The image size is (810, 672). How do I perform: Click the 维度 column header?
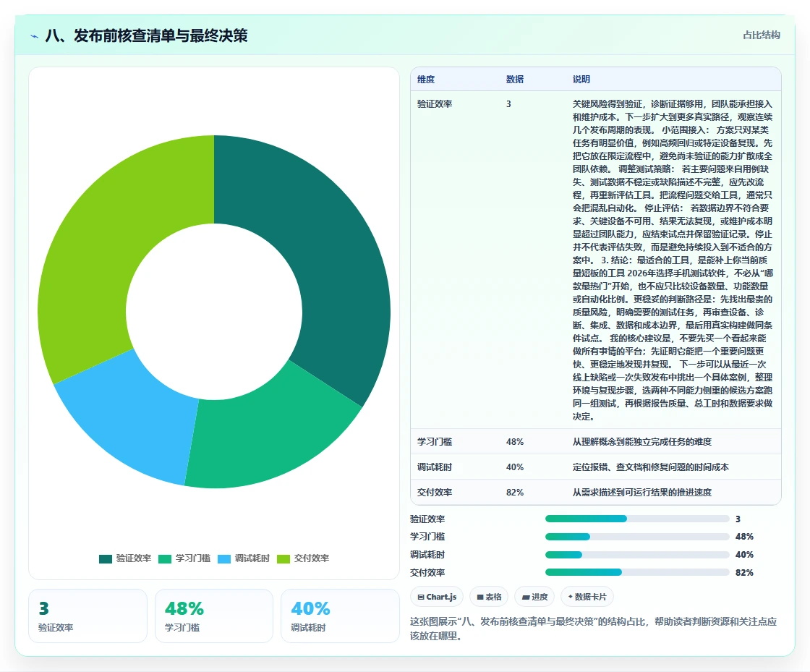click(426, 80)
